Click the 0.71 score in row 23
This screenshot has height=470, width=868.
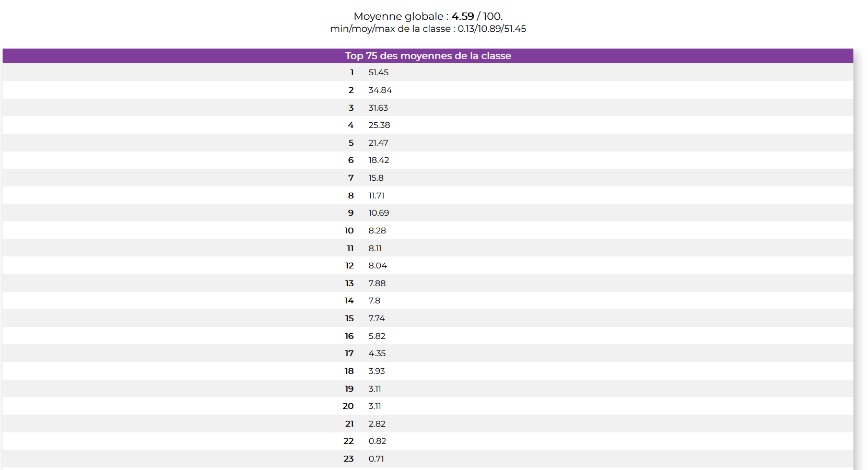click(x=376, y=459)
